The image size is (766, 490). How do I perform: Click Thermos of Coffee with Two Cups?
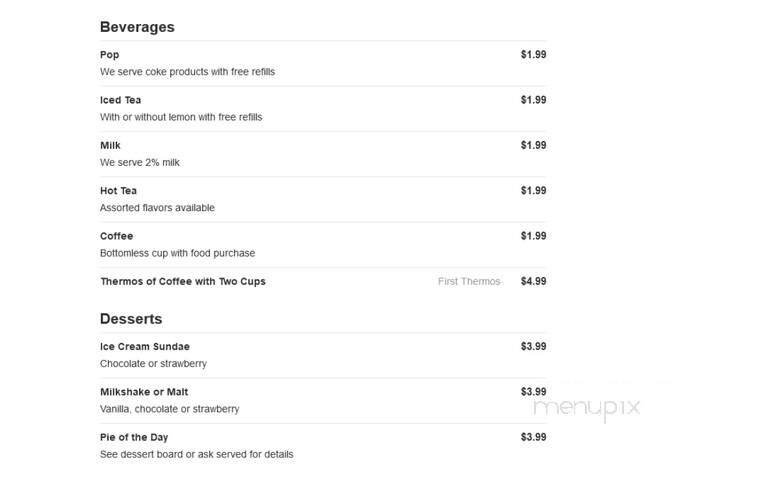183,282
